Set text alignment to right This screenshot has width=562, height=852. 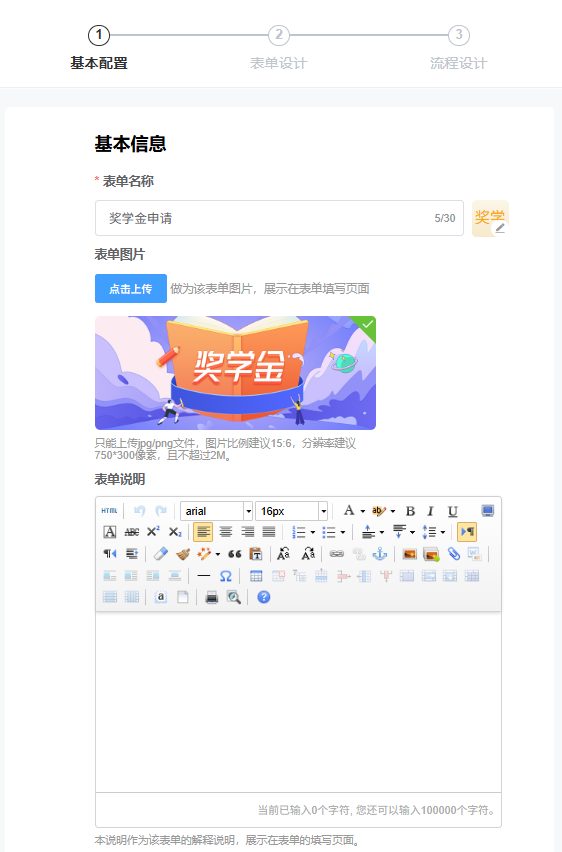pos(247,532)
